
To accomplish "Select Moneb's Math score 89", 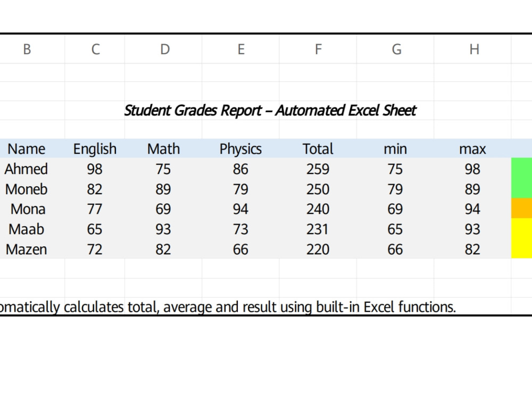I will click(163, 189).
